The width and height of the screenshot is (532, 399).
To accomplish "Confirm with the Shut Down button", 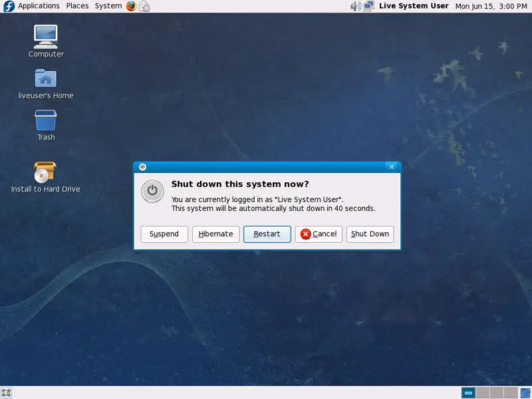I will pyautogui.click(x=370, y=234).
